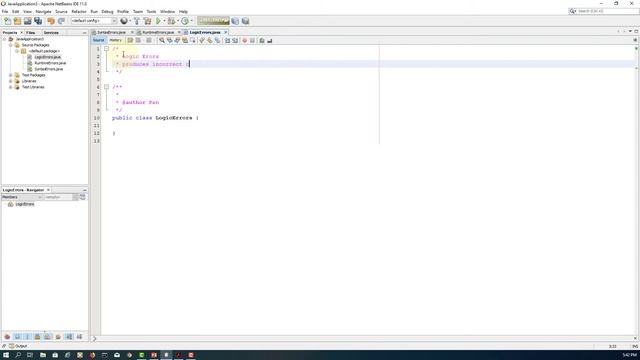The width and height of the screenshot is (640, 360).
Task: Click the Clean and Build Project icon
Action: (147, 21)
